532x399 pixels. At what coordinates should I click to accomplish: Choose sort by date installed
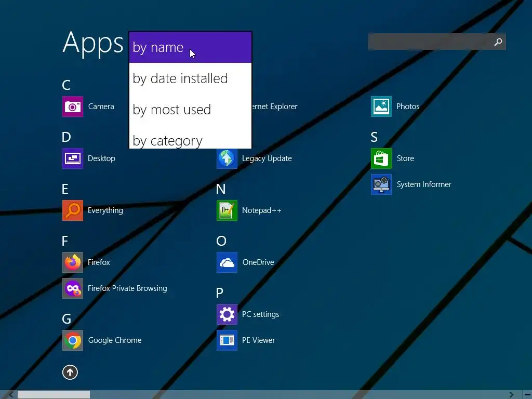190,78
